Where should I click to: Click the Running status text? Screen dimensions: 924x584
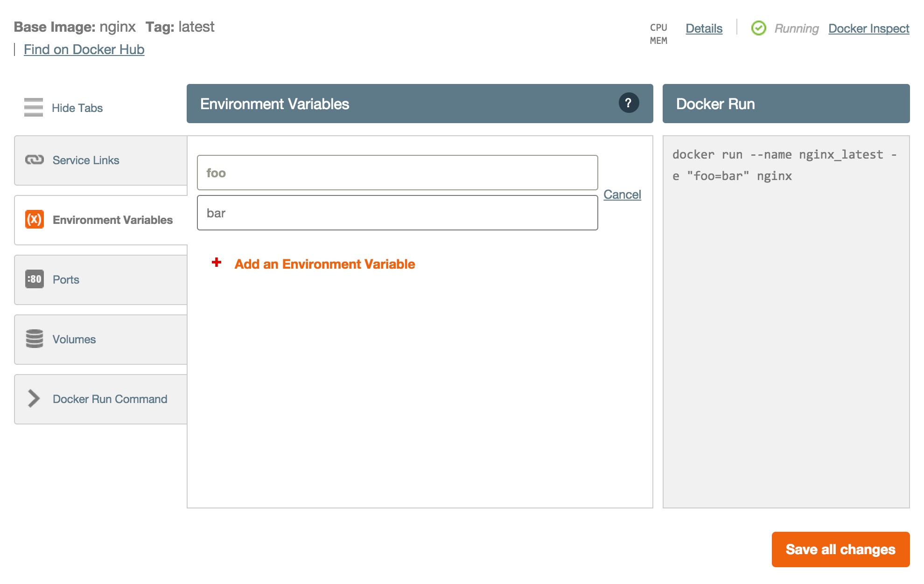[x=797, y=28]
